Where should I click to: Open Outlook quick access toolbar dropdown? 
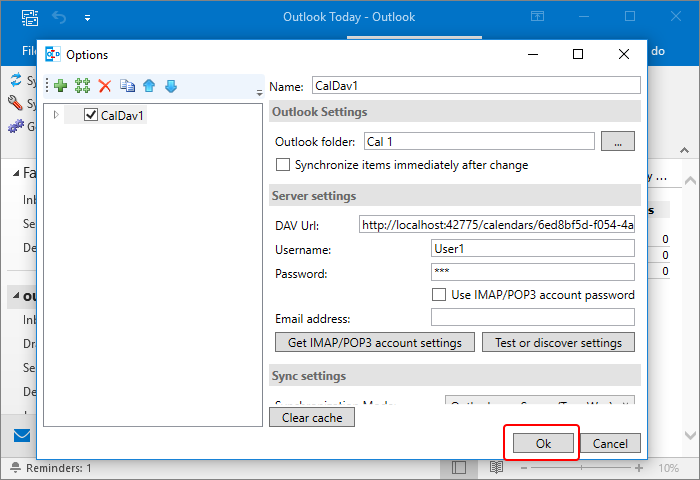[x=88, y=18]
